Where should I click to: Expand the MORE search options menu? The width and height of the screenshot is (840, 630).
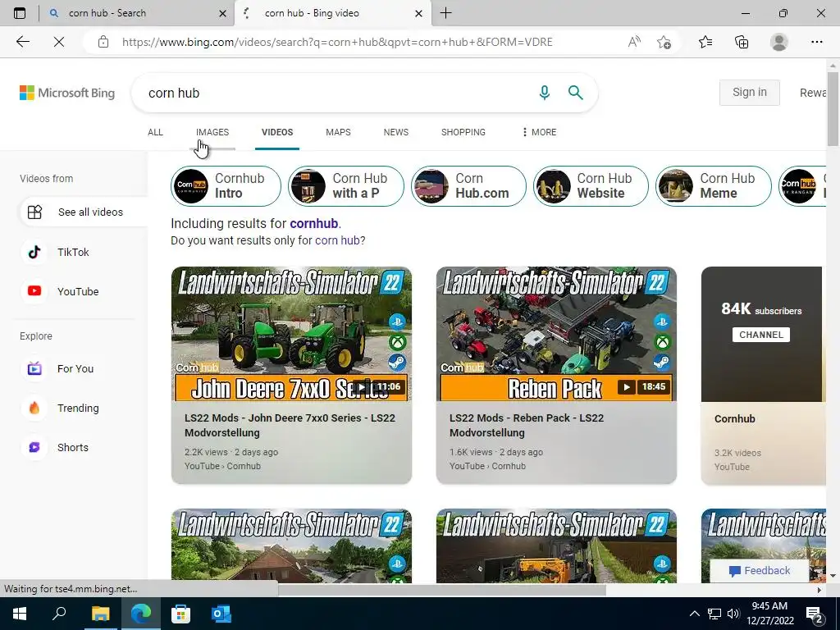(x=539, y=132)
